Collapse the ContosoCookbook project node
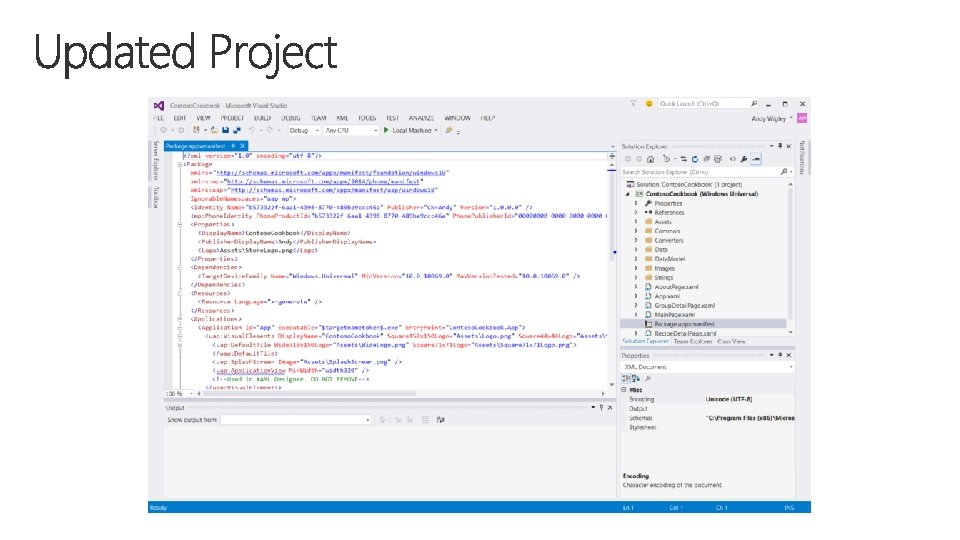Image resolution: width=960 pixels, height=540 pixels. pos(628,194)
